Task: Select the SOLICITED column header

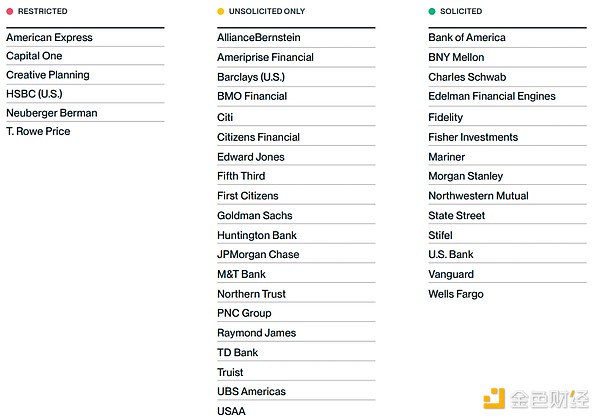Action: [461, 12]
